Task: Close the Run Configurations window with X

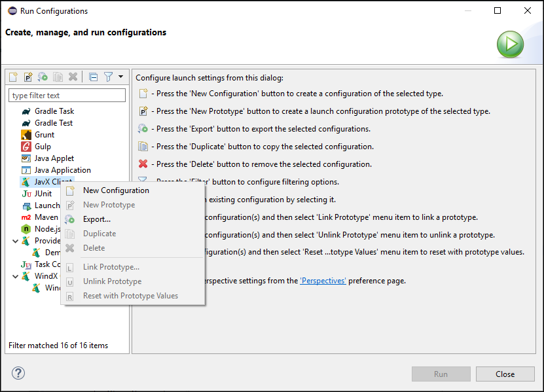Action: (x=528, y=10)
